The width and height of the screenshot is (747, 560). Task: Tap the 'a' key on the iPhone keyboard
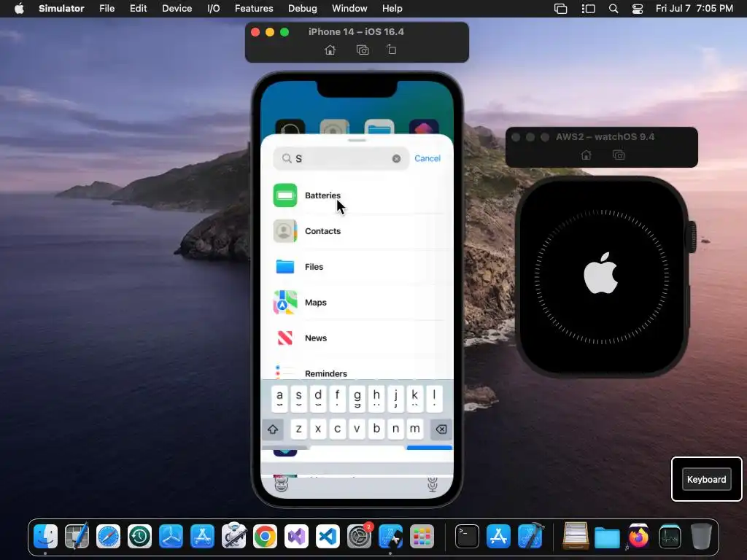tap(279, 398)
